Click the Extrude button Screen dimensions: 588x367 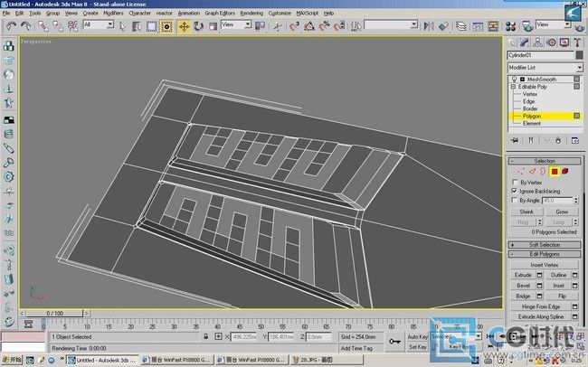(x=523, y=275)
